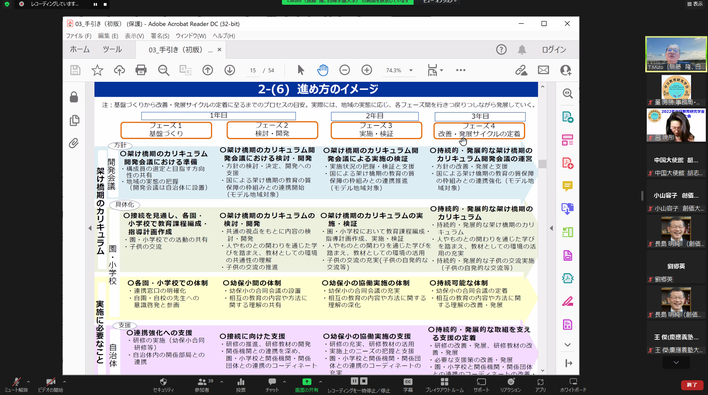This screenshot has width=708, height=395.
Task: Show more tools via three-dots icon
Action: pos(461,70)
